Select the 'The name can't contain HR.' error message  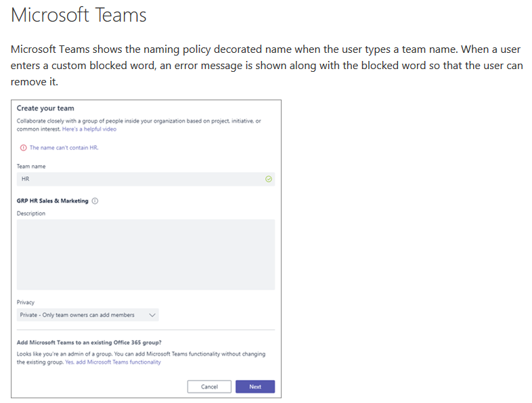(x=64, y=148)
